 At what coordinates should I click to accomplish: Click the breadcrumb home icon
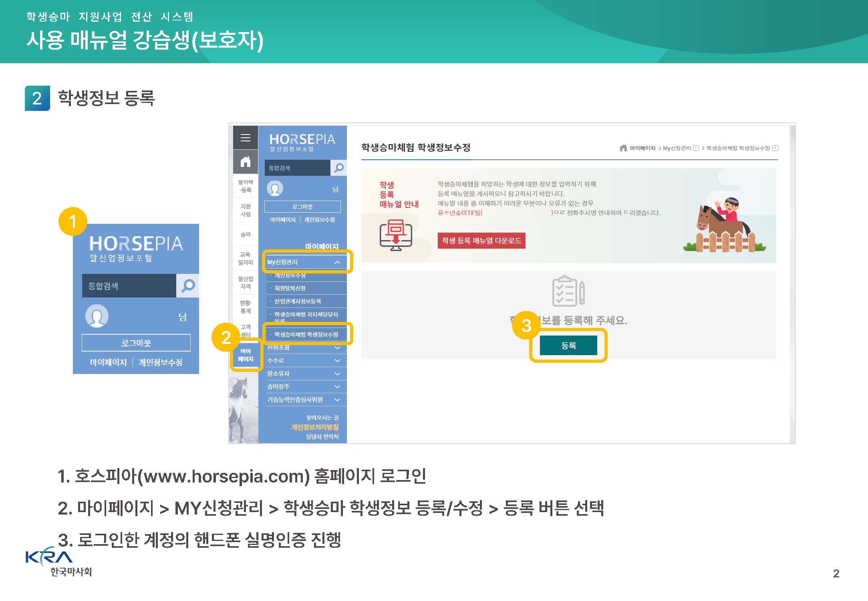pyautogui.click(x=623, y=148)
